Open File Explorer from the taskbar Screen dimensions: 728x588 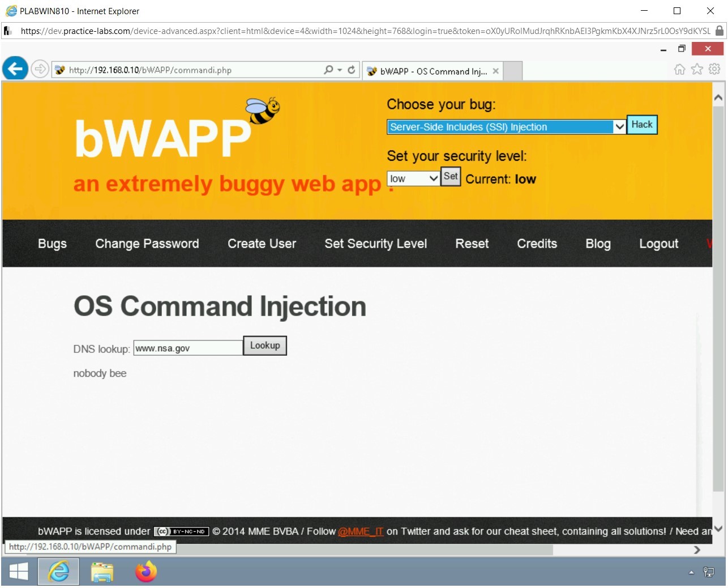[x=102, y=572]
